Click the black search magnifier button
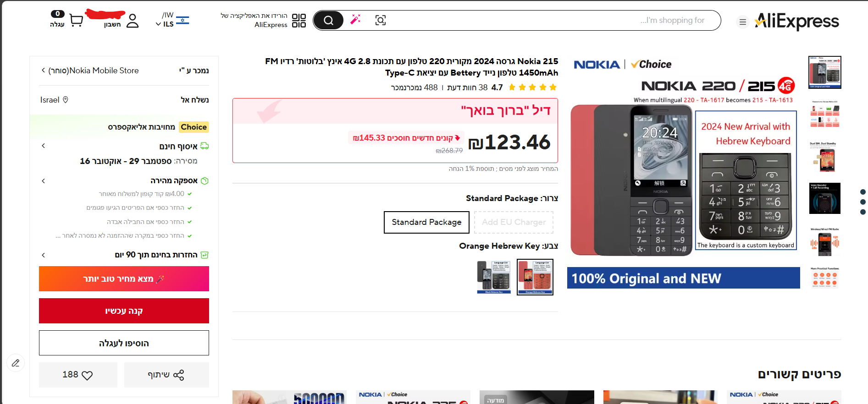The width and height of the screenshot is (868, 404). click(328, 20)
